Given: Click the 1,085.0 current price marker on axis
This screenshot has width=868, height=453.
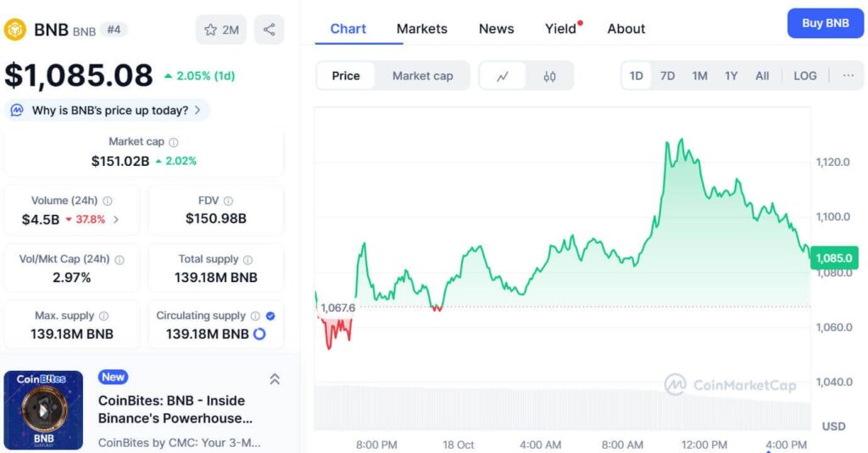Looking at the screenshot, I should pyautogui.click(x=833, y=257).
